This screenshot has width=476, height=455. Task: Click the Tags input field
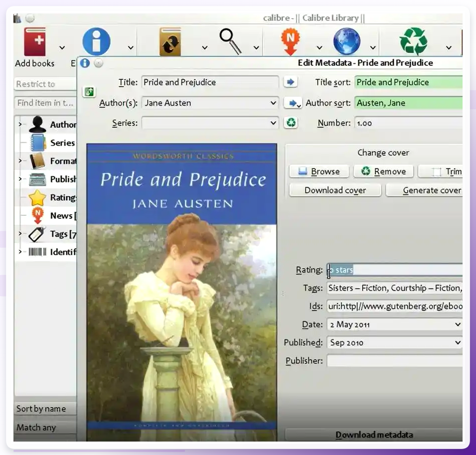pyautogui.click(x=394, y=288)
